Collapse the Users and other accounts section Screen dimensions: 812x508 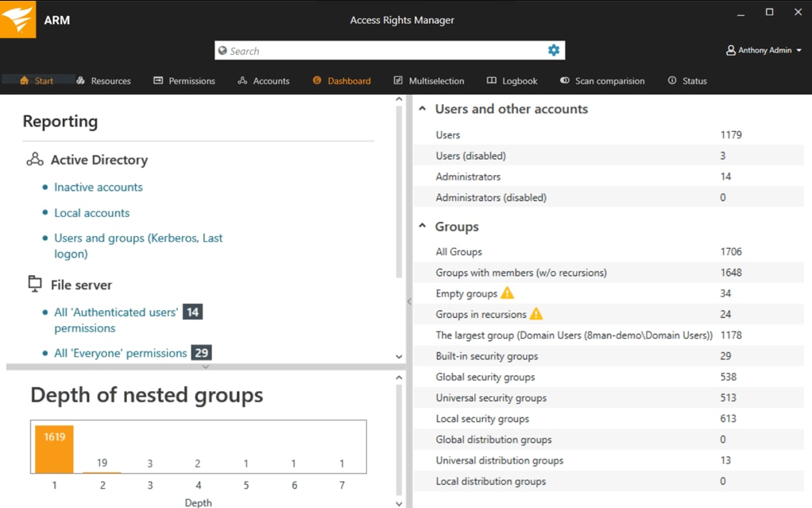point(423,109)
